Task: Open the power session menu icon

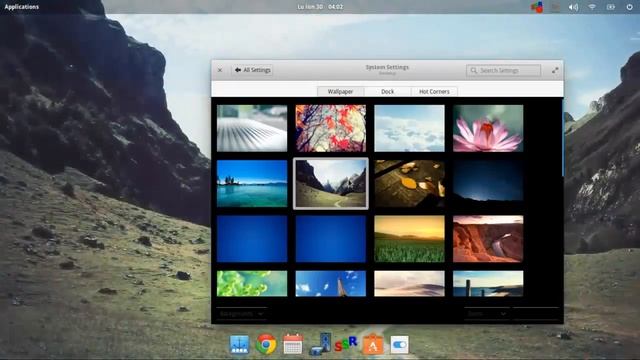Action: coord(629,7)
